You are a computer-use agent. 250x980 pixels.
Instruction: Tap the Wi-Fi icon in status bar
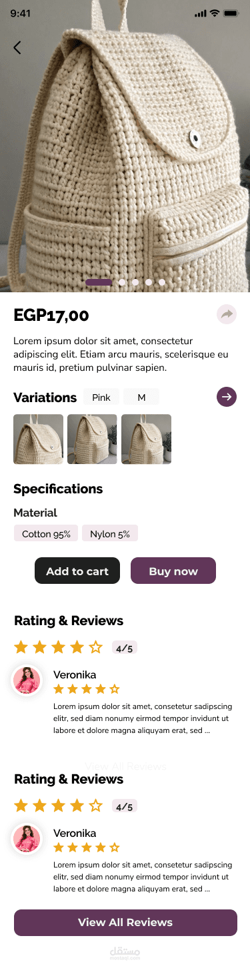coord(214,13)
